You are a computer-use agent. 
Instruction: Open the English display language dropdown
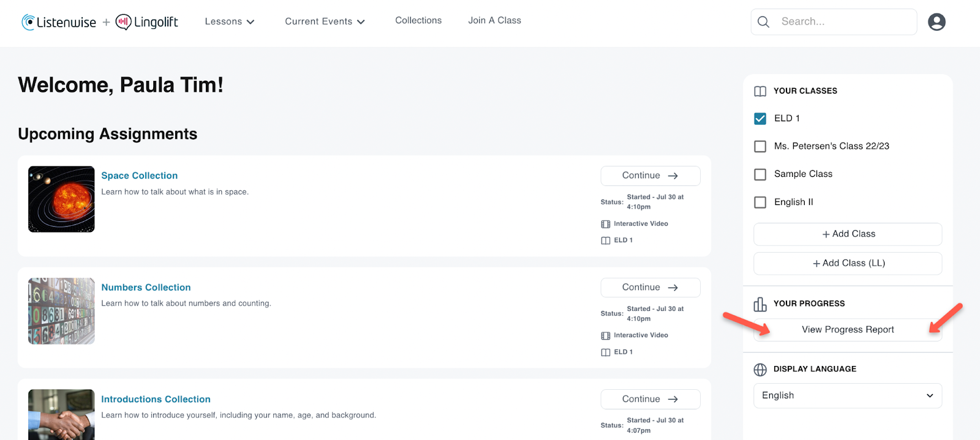coord(848,395)
